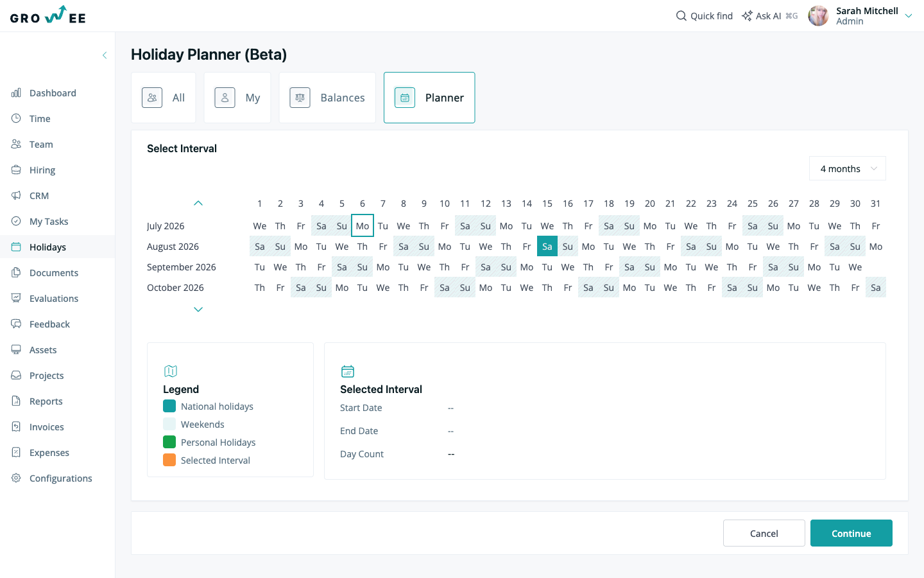
Task: Click day number 31 column header
Action: coord(876,204)
